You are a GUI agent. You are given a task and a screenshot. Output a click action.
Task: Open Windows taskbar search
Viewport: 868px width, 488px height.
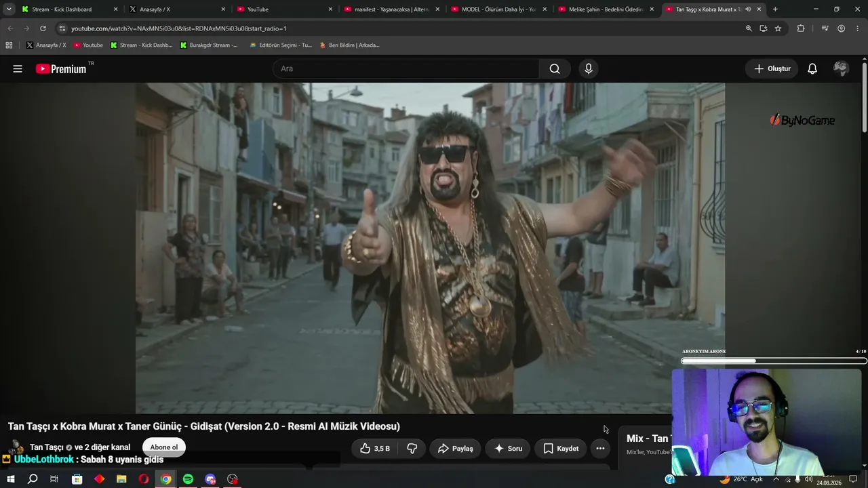tap(33, 479)
